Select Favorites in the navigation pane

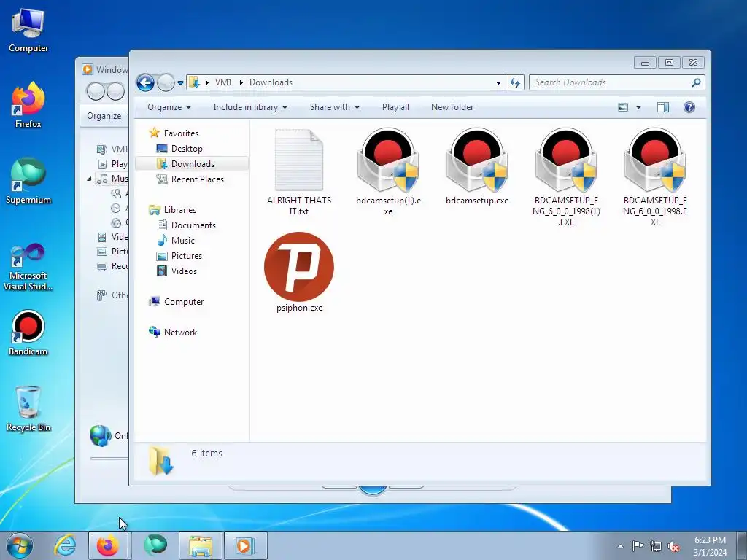tap(174, 133)
